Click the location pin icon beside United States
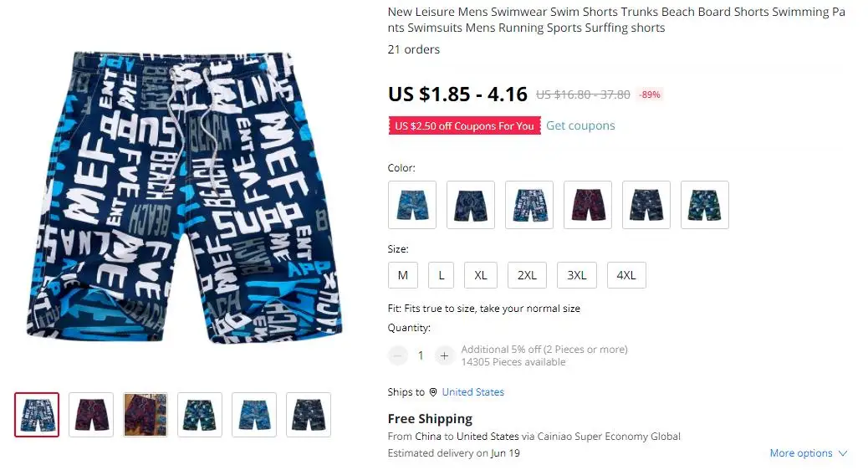Screen dimensions: 868x470 point(433,392)
